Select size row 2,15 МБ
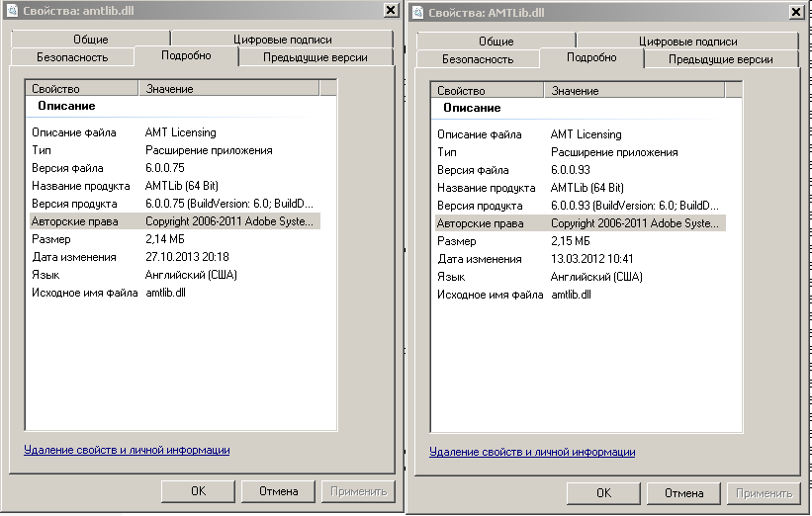This screenshot has width=812, height=516. tap(580, 241)
